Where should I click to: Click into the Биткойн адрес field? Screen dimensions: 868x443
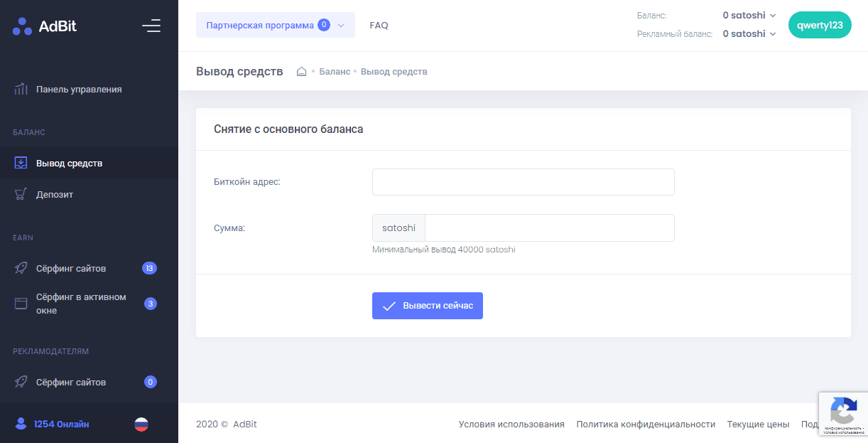pyautogui.click(x=523, y=182)
